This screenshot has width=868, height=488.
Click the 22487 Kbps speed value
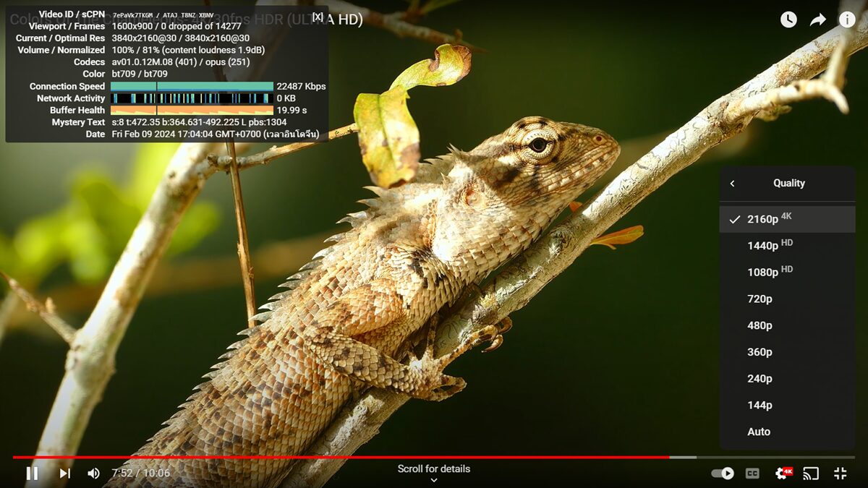coord(301,86)
